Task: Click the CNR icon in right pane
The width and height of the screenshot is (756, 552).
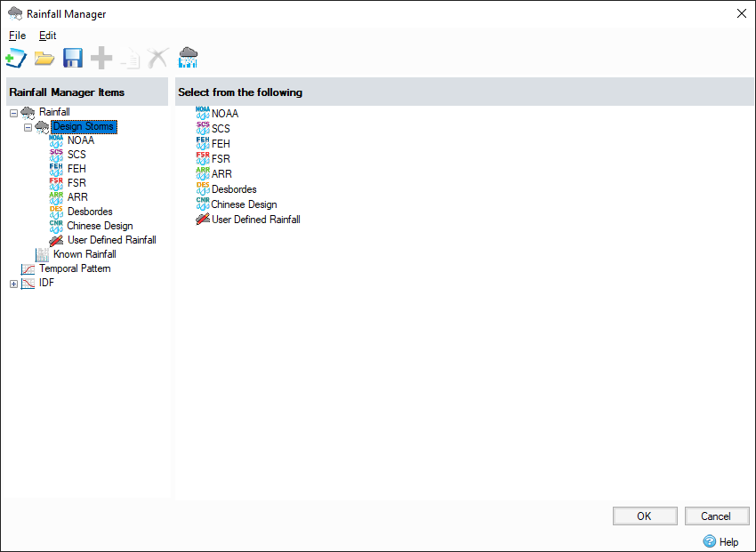Action: coord(203,204)
